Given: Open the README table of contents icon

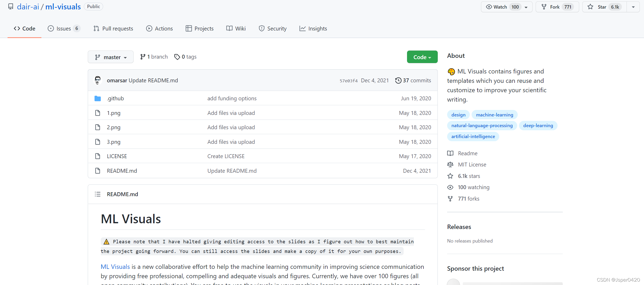Looking at the screenshot, I should coord(98,194).
